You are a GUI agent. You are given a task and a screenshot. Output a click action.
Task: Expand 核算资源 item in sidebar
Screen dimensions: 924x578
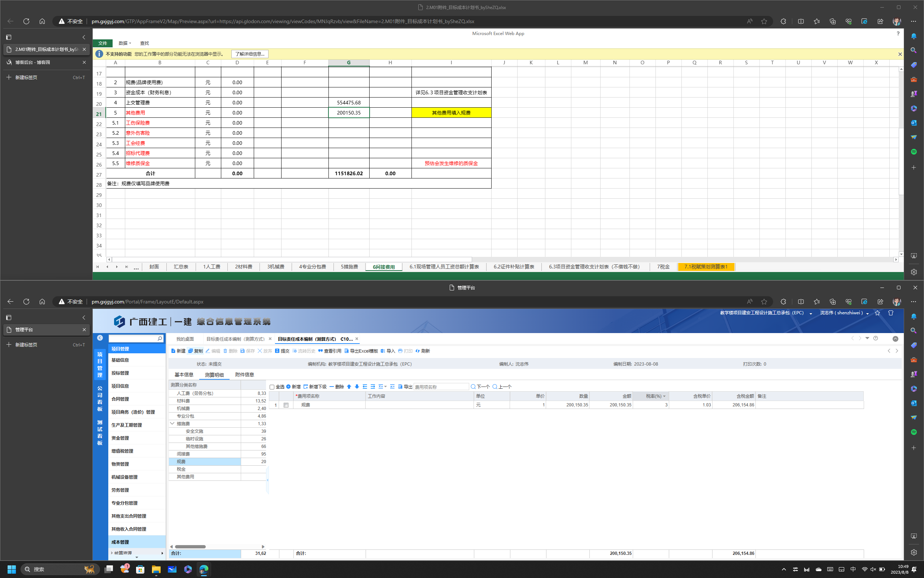click(112, 553)
